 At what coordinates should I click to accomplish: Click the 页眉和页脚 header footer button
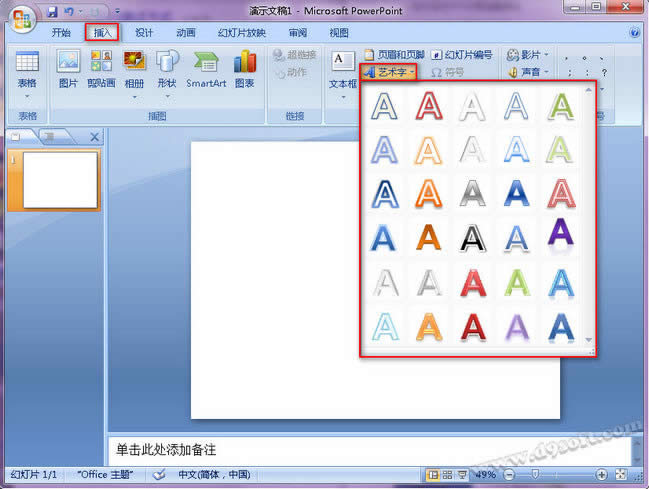[x=394, y=55]
